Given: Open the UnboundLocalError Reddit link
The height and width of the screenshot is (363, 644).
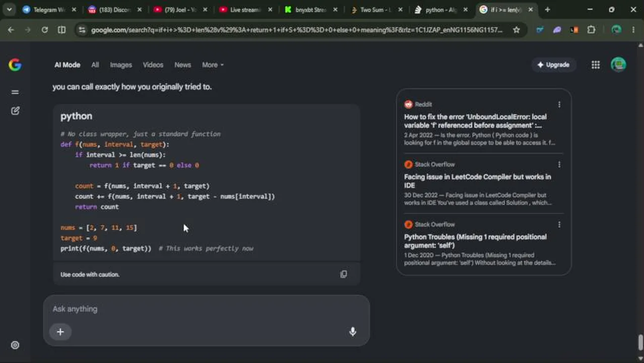Looking at the screenshot, I should 475,121.
